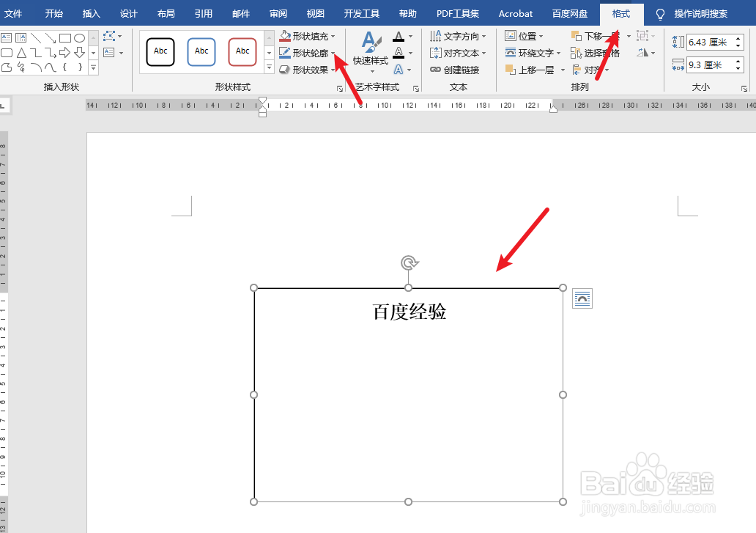Click the text fill A icon
Screen dimensions: 756x533
click(399, 36)
